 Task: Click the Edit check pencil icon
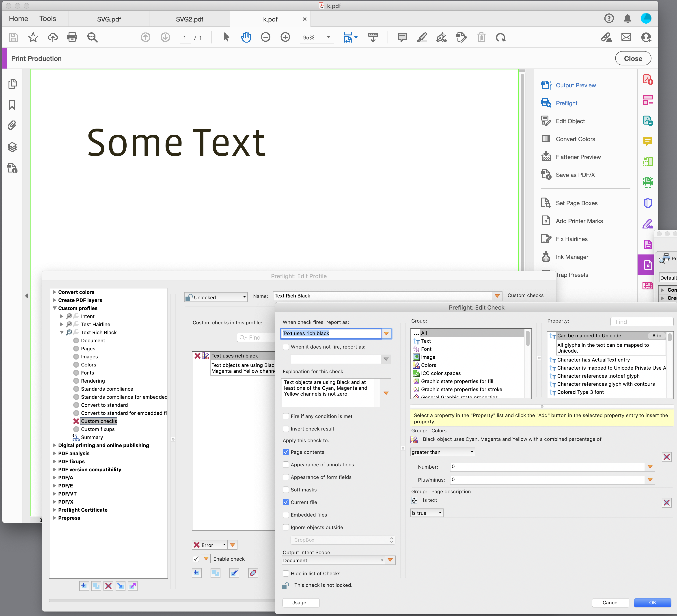pyautogui.click(x=234, y=573)
